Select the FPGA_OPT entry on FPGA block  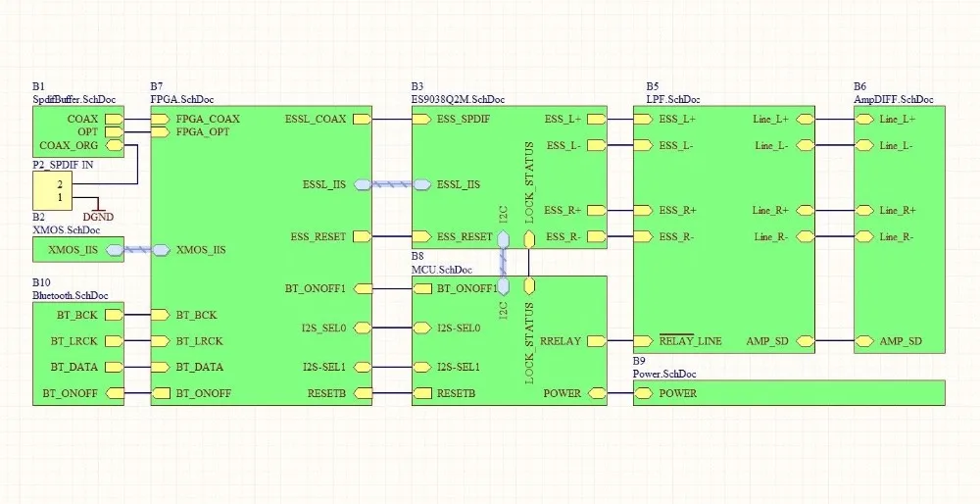161,132
